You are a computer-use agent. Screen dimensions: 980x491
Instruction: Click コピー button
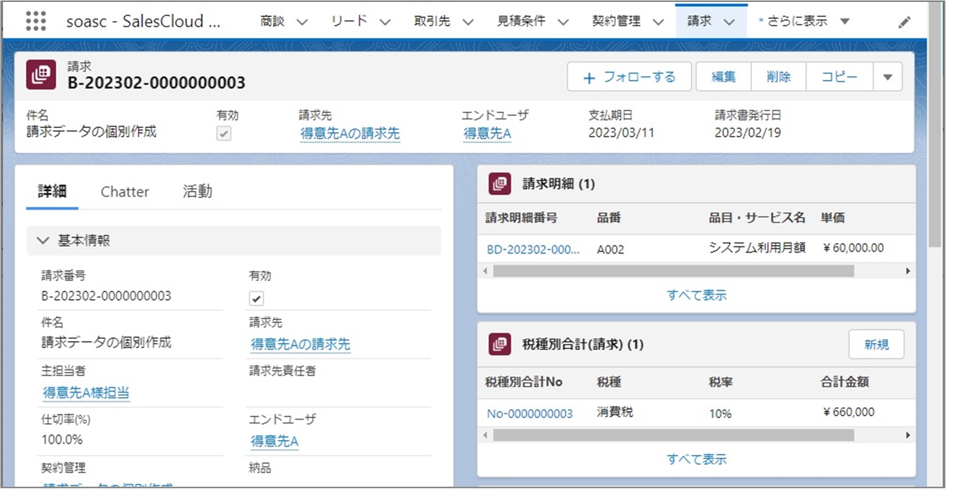pos(839,77)
